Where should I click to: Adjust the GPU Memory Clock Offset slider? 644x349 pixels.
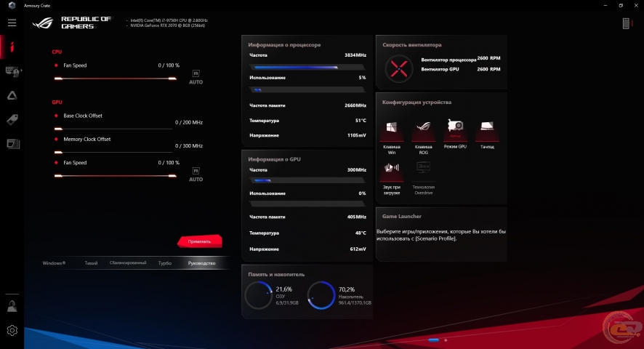click(x=113, y=152)
